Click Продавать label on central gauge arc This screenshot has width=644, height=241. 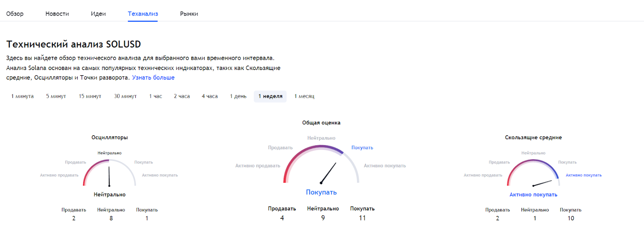281,148
